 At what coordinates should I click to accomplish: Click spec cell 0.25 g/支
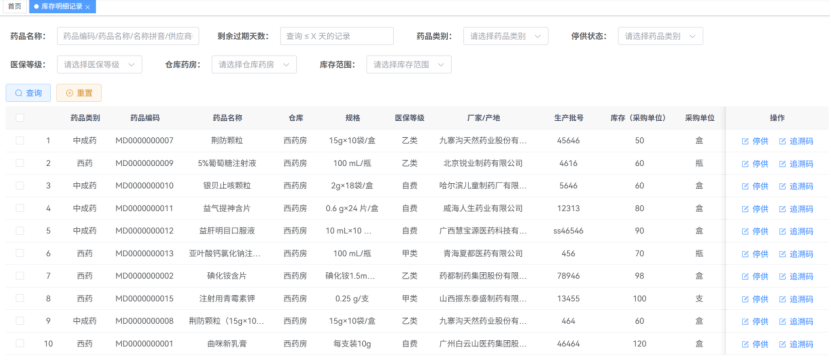click(x=352, y=298)
